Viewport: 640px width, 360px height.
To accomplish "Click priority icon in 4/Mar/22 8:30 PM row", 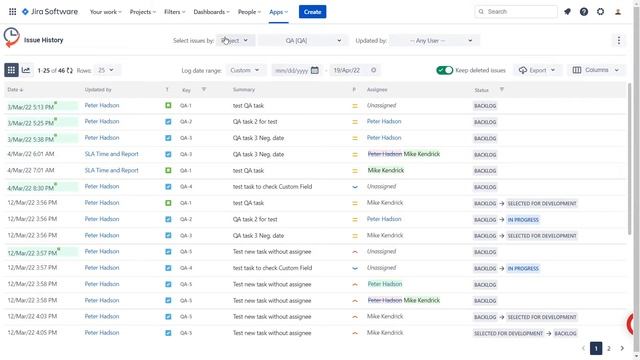I will tap(355, 187).
